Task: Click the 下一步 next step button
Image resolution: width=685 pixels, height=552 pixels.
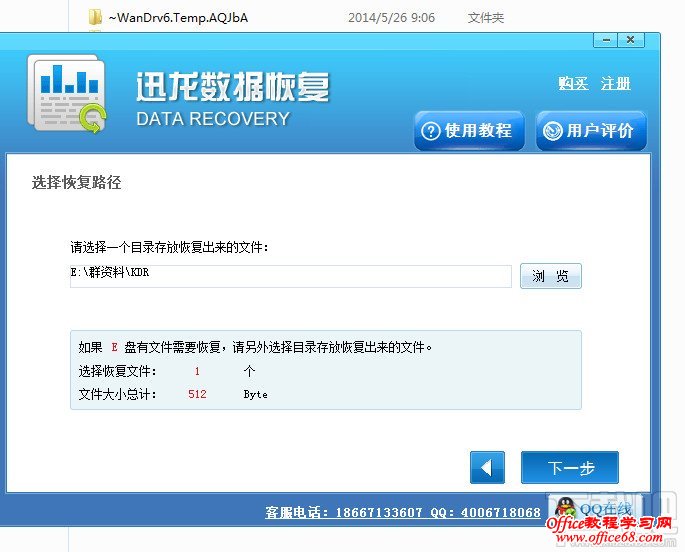Action: click(x=570, y=468)
